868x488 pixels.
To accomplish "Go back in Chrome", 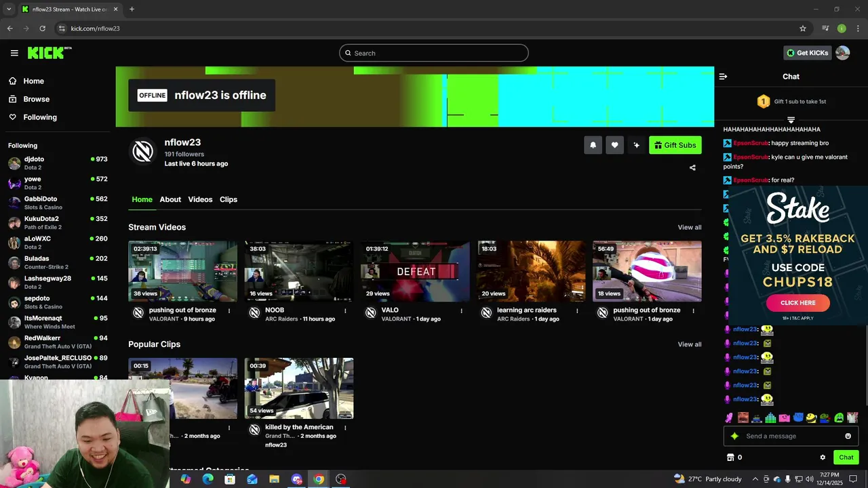I will 9,28.
